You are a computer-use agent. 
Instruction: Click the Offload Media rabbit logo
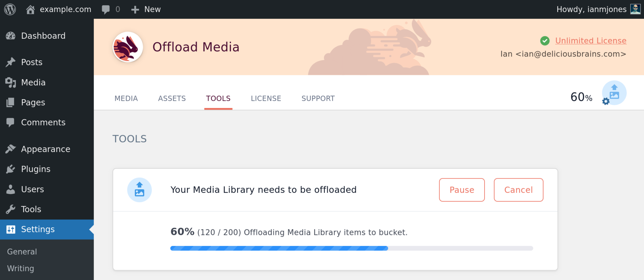(x=127, y=47)
